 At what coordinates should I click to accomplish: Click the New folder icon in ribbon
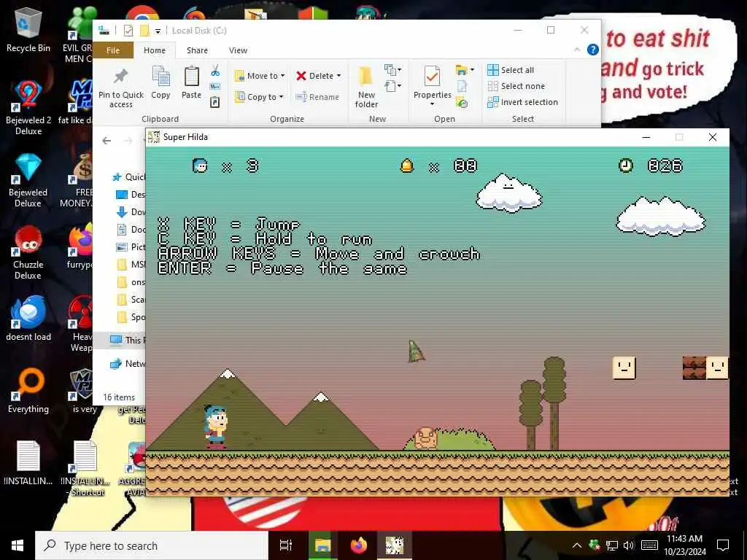[366, 87]
